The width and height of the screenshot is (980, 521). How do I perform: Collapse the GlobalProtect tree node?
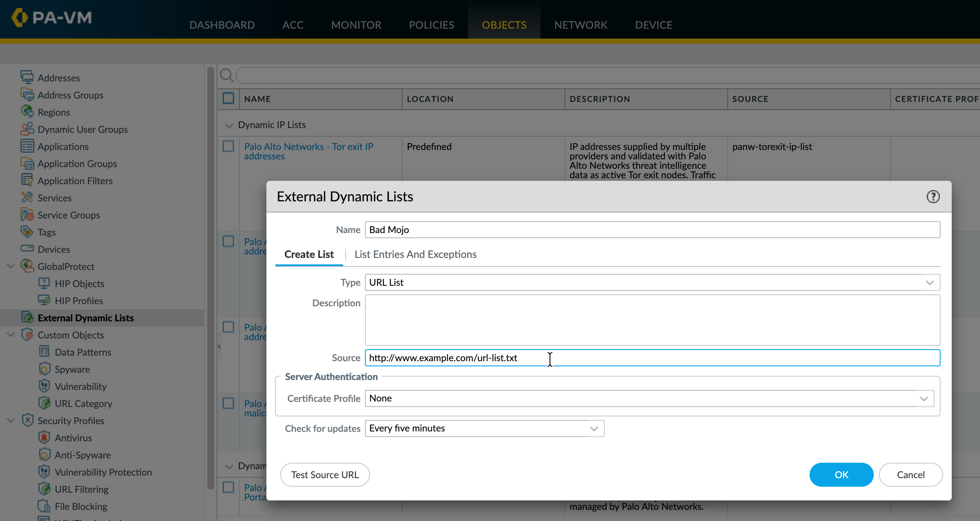[11, 266]
